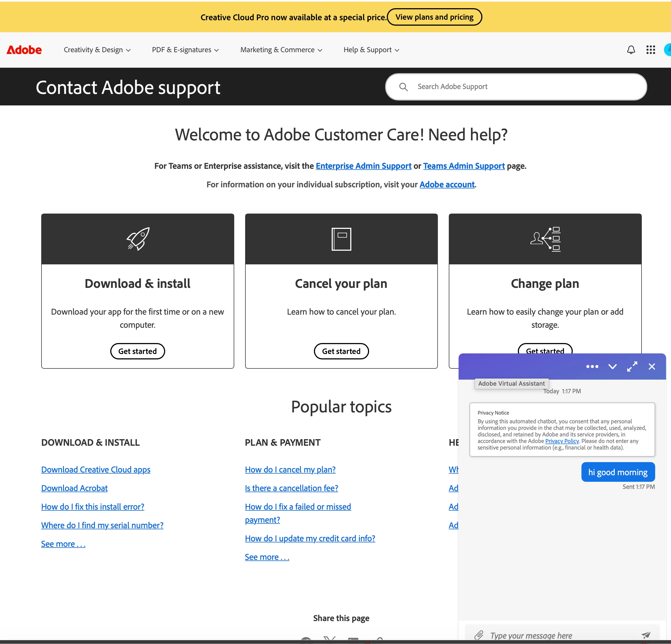671x644 pixels.
Task: Click the chat message input field
Action: (x=562, y=636)
